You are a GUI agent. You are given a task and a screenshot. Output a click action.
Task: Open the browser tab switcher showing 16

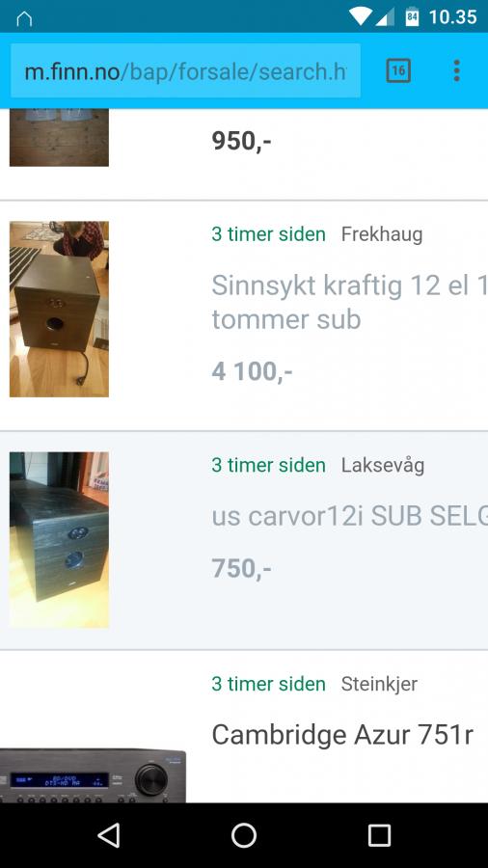(x=398, y=70)
